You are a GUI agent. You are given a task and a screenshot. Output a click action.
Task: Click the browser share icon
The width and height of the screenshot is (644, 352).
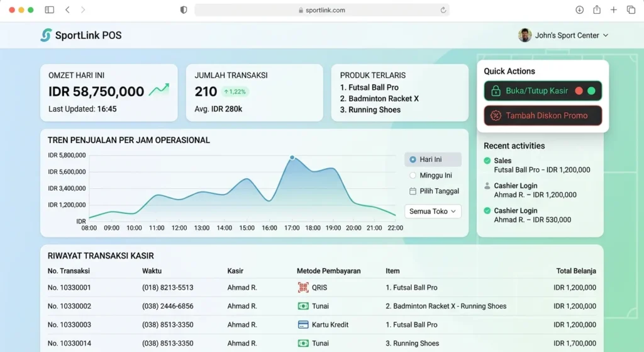pos(597,9)
